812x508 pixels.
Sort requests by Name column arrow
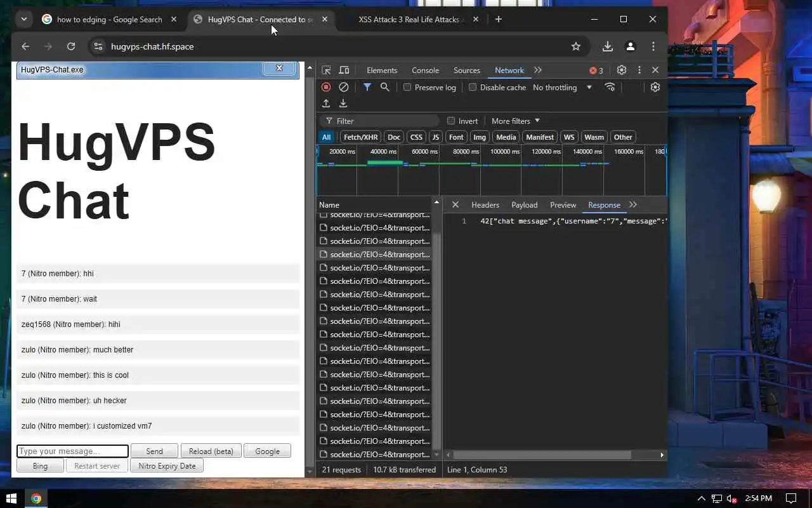[x=436, y=202]
